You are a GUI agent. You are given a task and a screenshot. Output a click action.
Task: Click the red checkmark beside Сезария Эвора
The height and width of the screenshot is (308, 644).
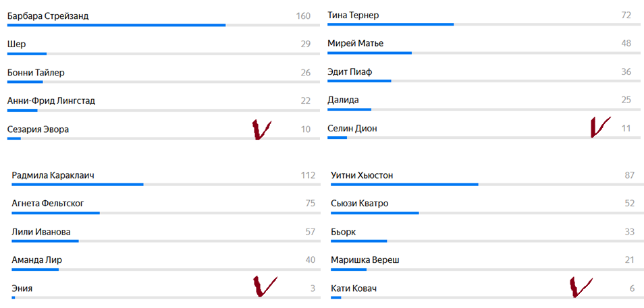pyautogui.click(x=262, y=130)
